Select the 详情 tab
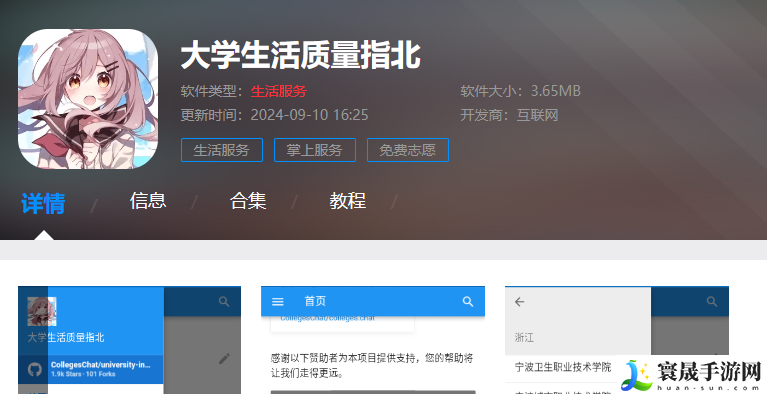The image size is (767, 394). (x=43, y=203)
